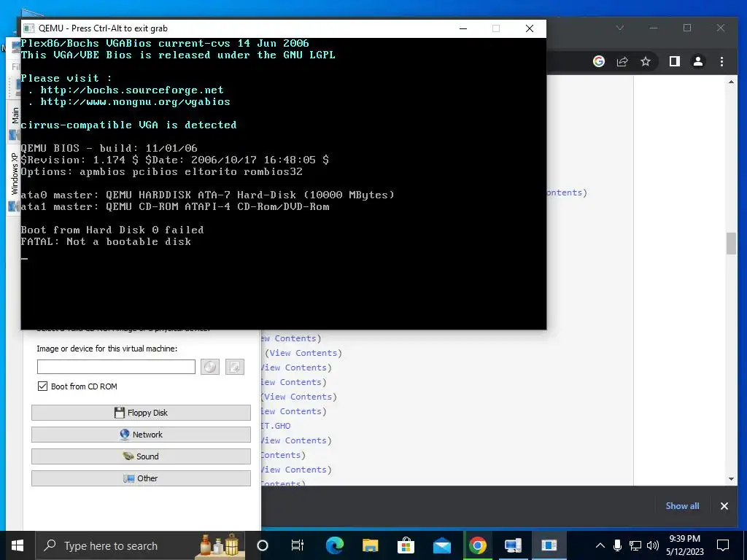
Task: Click the Google icon in Chrome's address bar
Action: pyautogui.click(x=599, y=61)
